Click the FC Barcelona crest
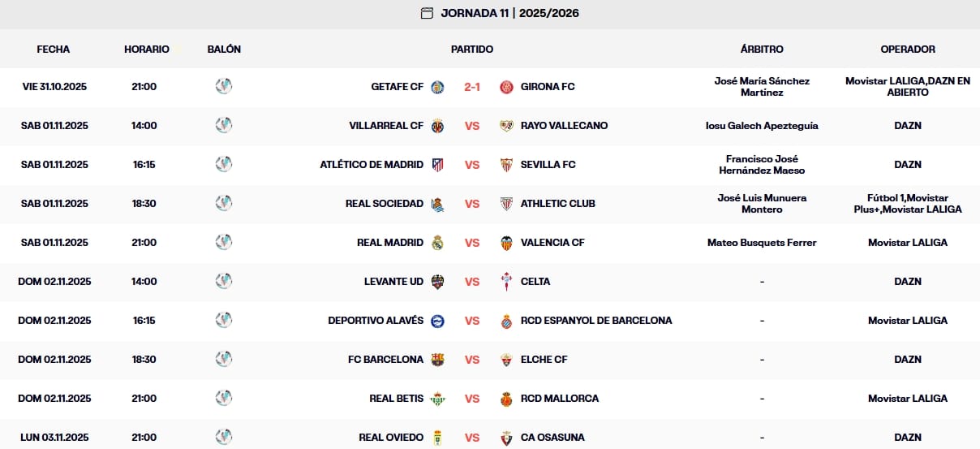This screenshot has height=449, width=980. pyautogui.click(x=437, y=360)
